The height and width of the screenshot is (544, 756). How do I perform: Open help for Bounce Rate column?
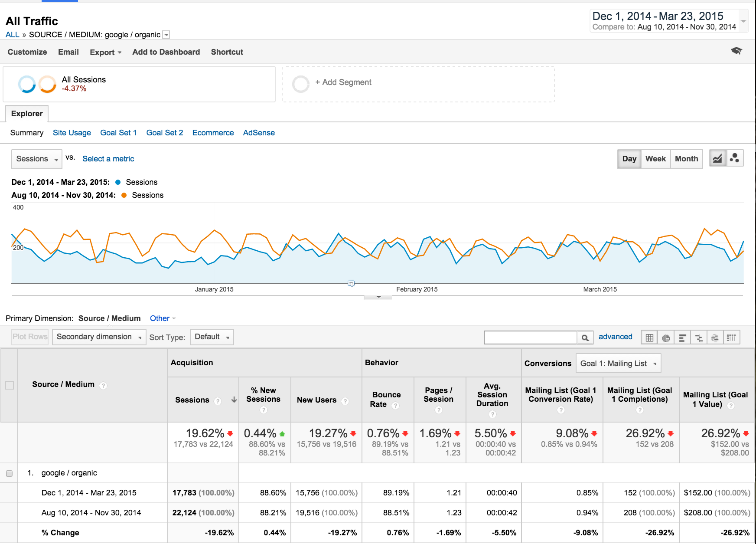pyautogui.click(x=395, y=406)
